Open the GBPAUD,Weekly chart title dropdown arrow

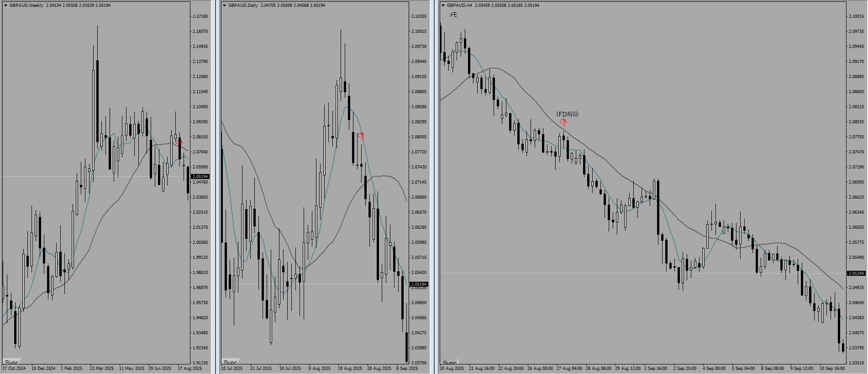tap(5, 5)
